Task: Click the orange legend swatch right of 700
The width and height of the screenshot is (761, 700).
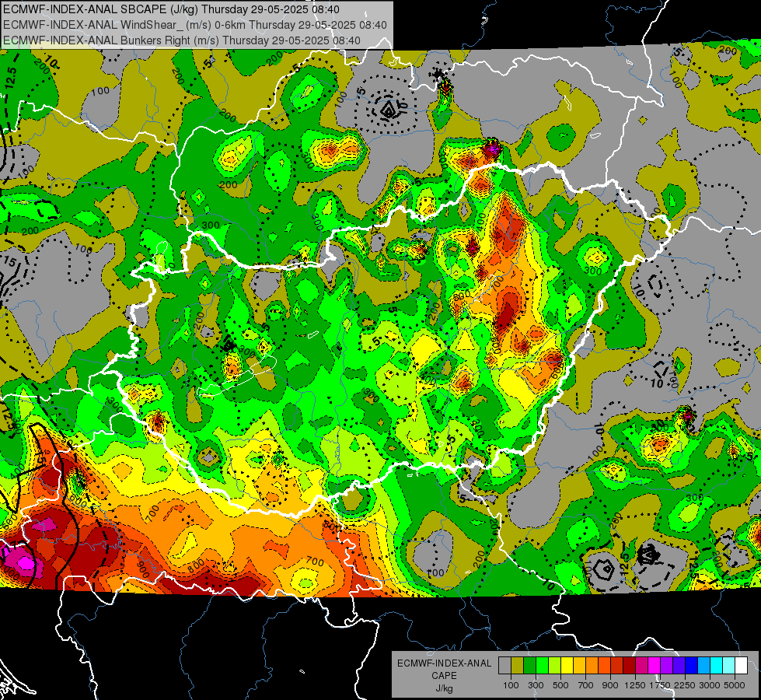Action: tap(592, 665)
